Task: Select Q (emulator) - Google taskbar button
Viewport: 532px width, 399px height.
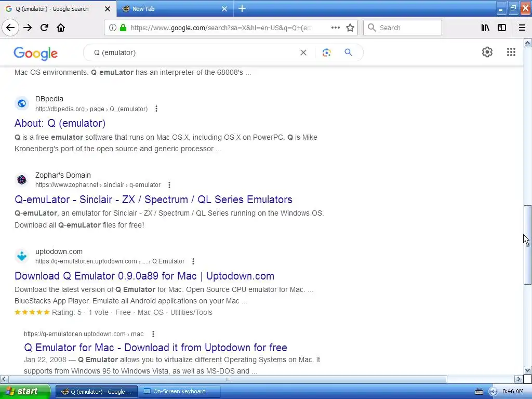Action: pos(96,392)
